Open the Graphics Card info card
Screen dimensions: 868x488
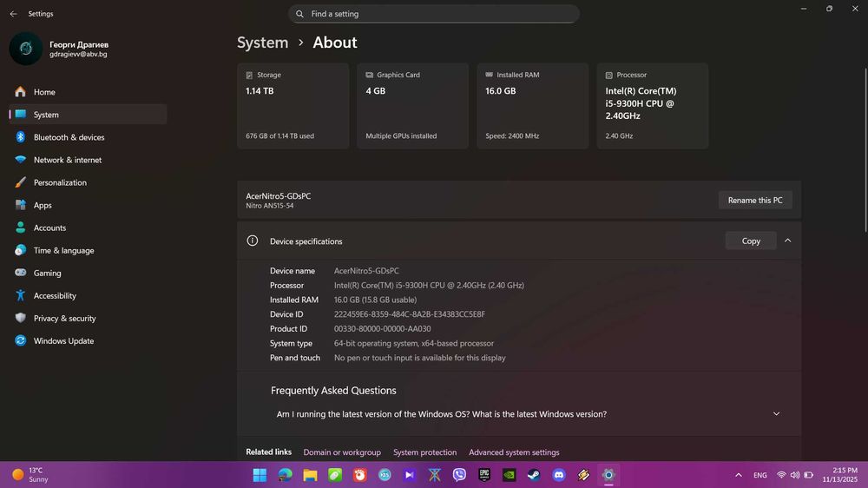413,106
